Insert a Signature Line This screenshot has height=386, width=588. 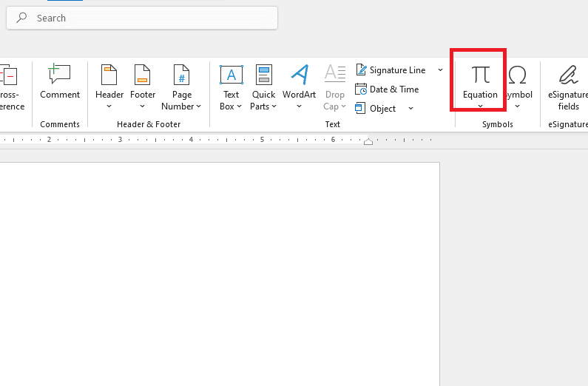391,70
